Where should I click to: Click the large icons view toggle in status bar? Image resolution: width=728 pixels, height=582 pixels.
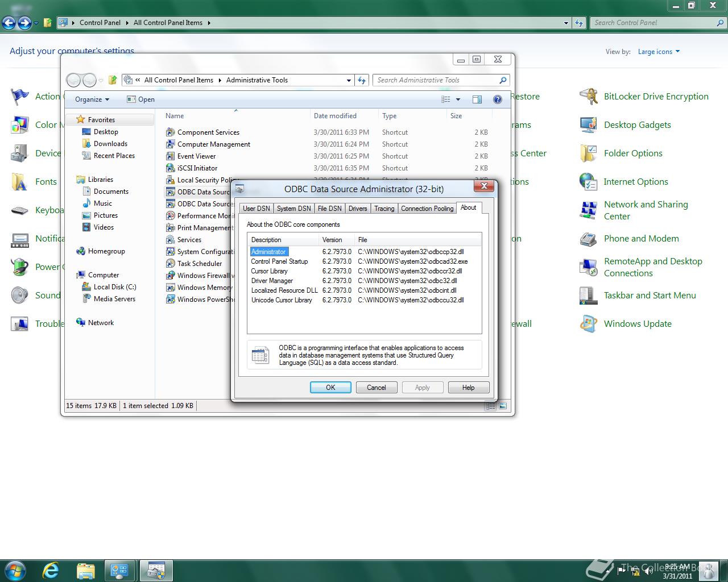[503, 406]
